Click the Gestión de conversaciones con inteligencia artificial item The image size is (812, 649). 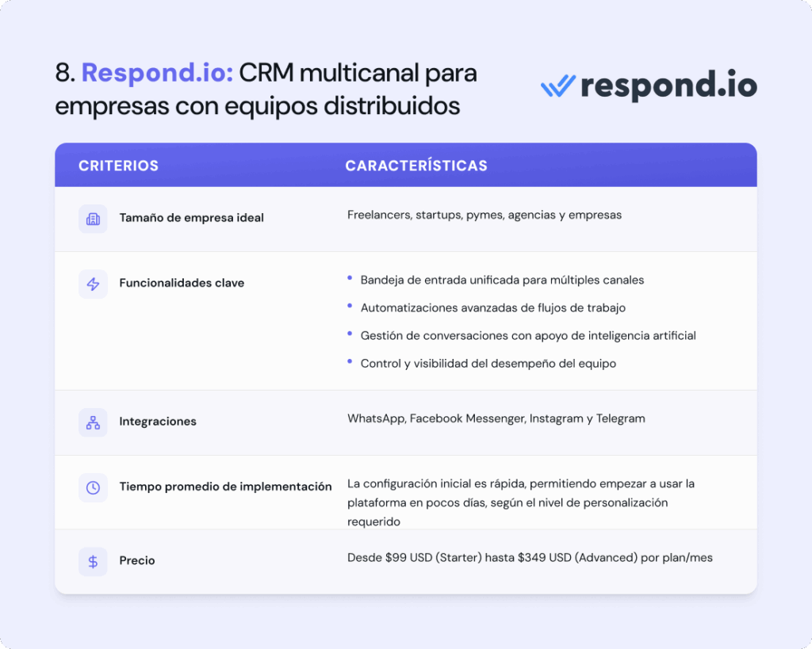[x=528, y=335]
